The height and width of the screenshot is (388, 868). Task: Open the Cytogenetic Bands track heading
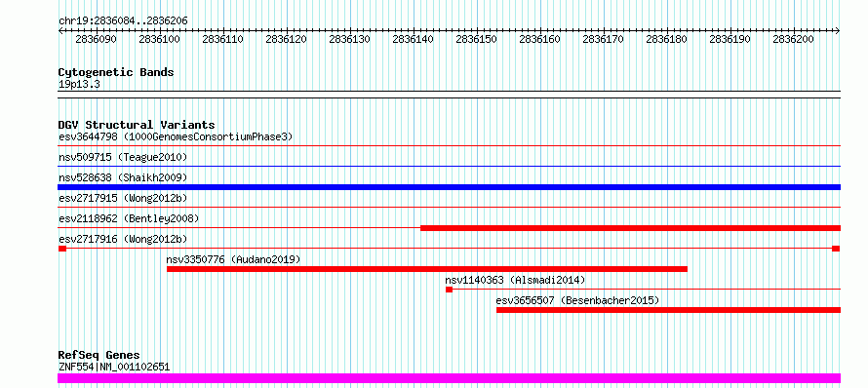click(x=116, y=72)
